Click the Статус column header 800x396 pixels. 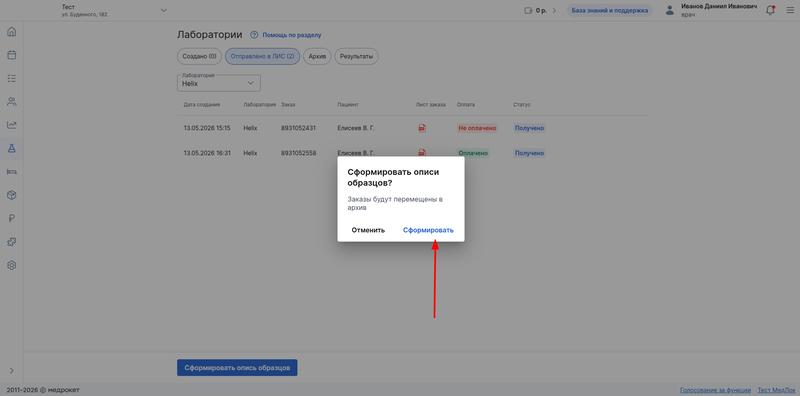tap(522, 105)
